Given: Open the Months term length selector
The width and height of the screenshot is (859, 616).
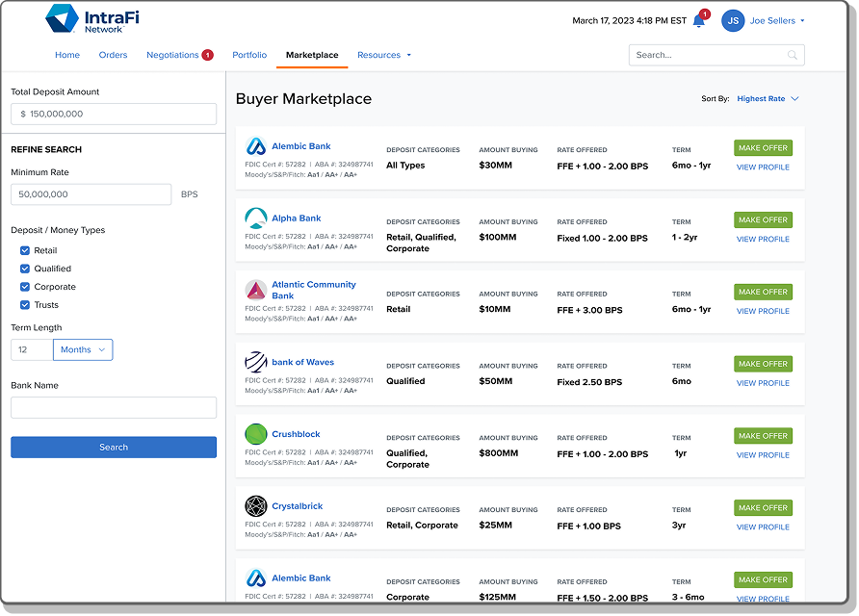Looking at the screenshot, I should pos(83,350).
